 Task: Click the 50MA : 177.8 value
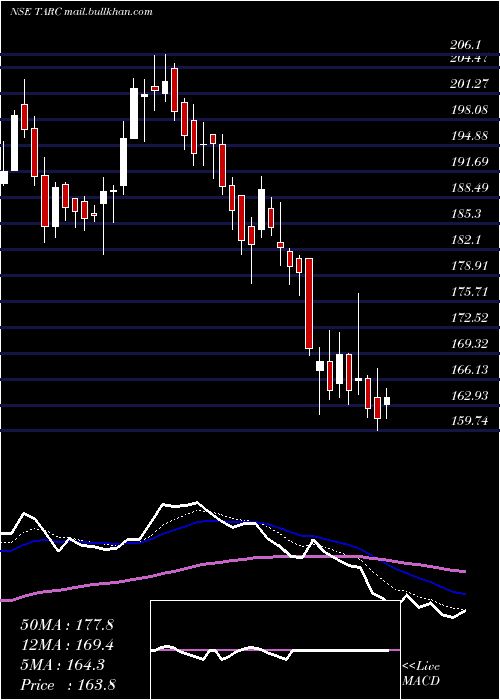click(67, 625)
